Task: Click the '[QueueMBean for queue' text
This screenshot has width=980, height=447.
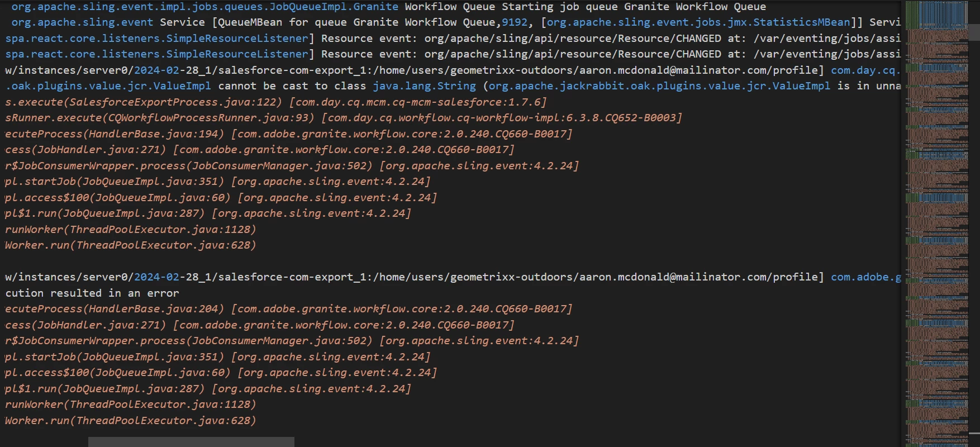Action: pos(279,22)
